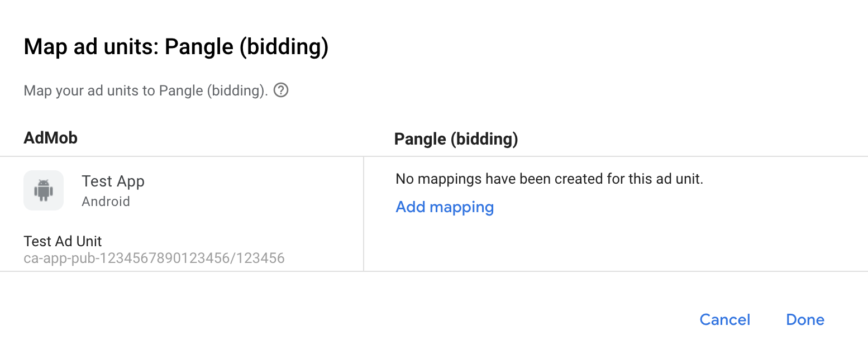Confirm with the Done button
The width and height of the screenshot is (868, 364).
click(805, 319)
